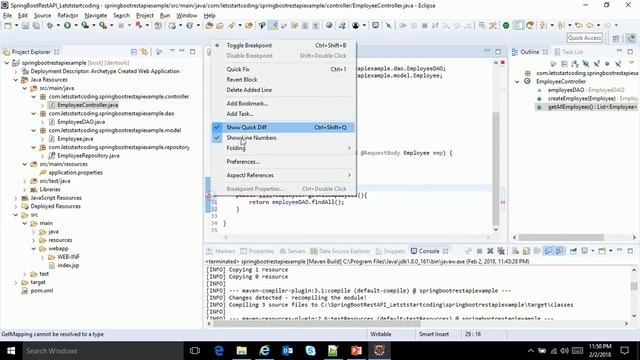Click the Search flashlight toolbar icon
640x360 pixels.
[231, 26]
